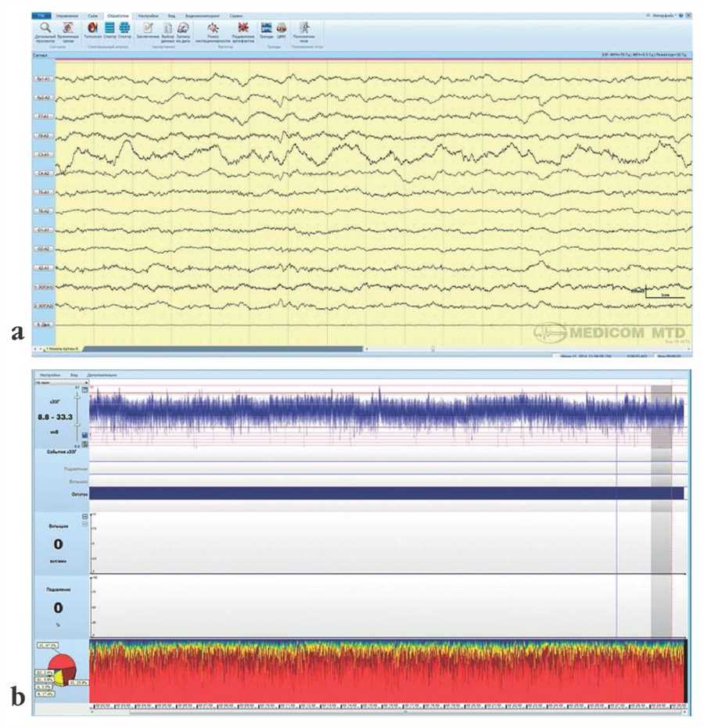This screenshot has height=728, width=704.
Task: Open the Дополнительно menu in the trends window
Action: 102,375
